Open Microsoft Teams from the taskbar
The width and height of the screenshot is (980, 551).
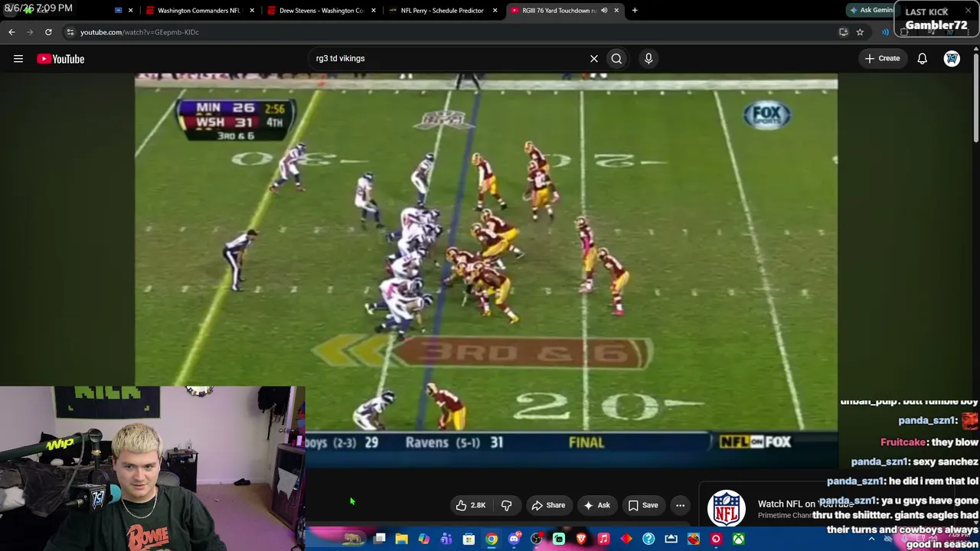point(446,540)
